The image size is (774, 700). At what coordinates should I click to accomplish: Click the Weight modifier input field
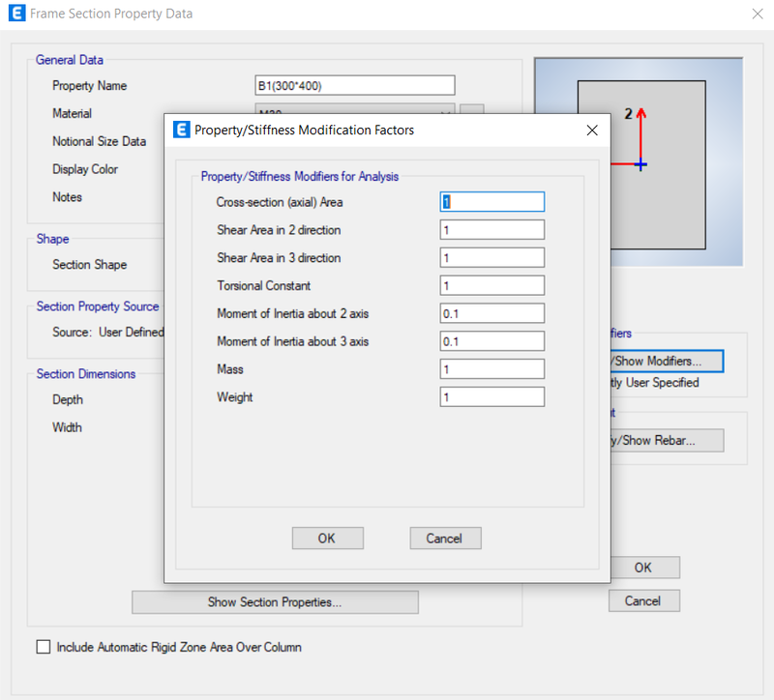click(492, 397)
